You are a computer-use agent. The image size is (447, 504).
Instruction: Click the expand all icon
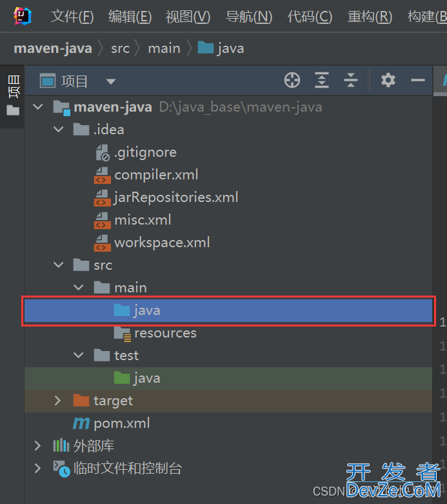click(x=322, y=80)
